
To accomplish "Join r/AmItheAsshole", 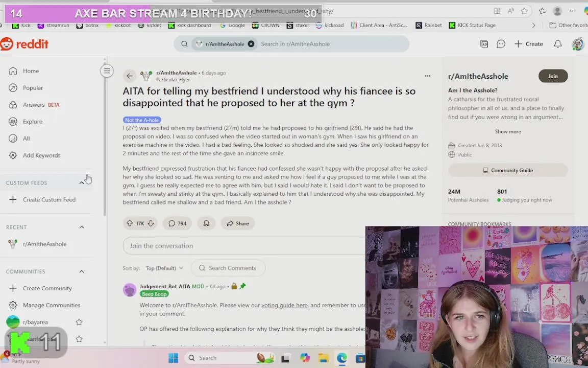I will [x=553, y=76].
